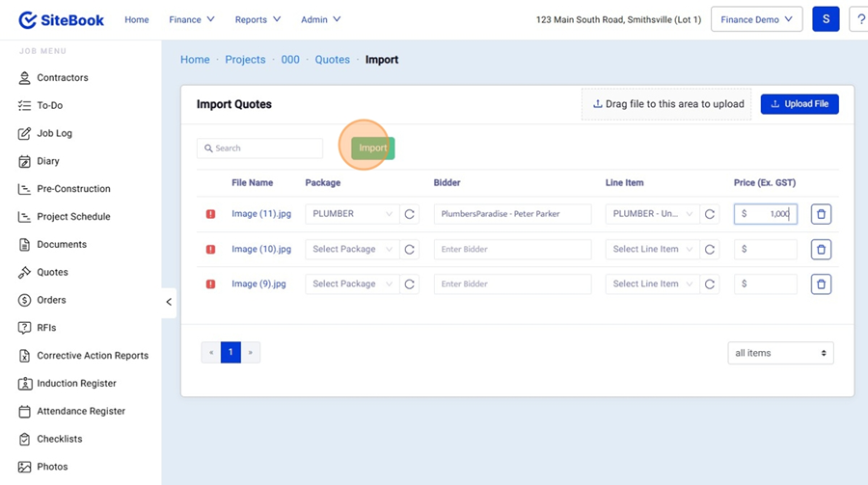This screenshot has width=868, height=485.
Task: Click the Upload File button
Action: tap(799, 104)
